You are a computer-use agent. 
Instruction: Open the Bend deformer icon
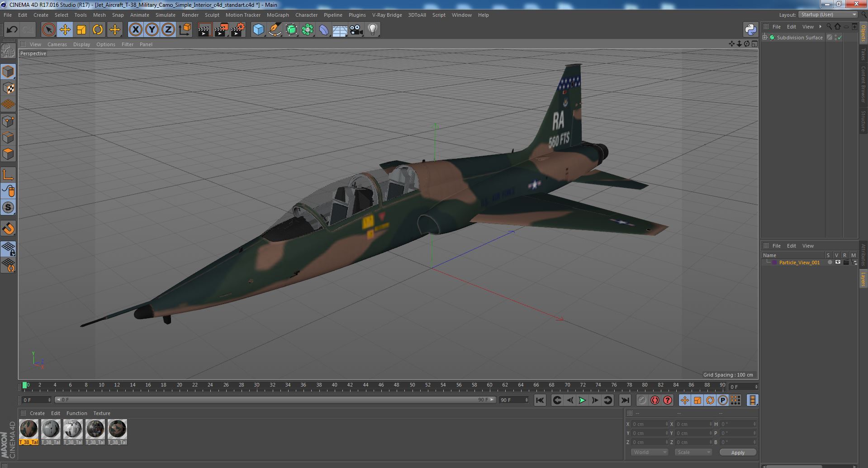[324, 30]
